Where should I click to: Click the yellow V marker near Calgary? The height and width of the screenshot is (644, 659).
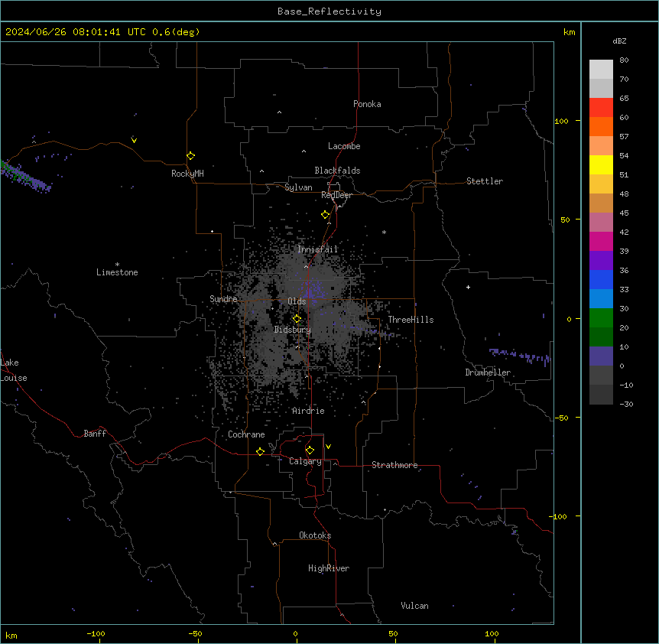[x=328, y=447]
